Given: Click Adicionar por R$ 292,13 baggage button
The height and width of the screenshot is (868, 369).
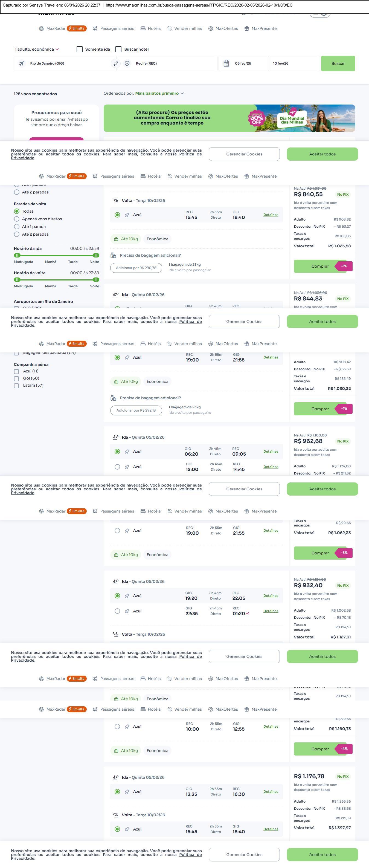Looking at the screenshot, I should point(136,410).
